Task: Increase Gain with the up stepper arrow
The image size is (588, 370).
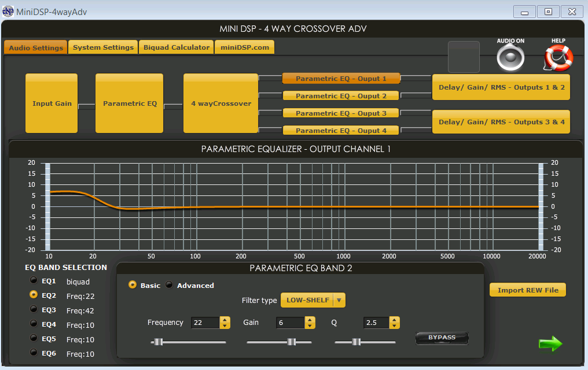Action: click(x=310, y=320)
